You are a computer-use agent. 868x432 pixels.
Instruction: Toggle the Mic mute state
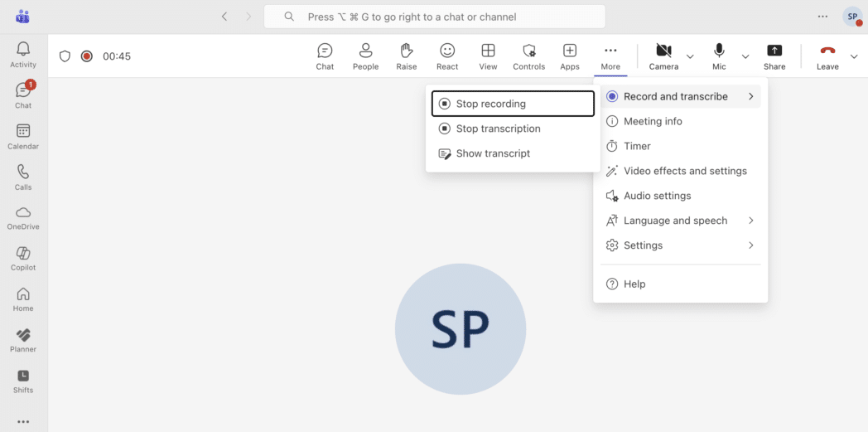719,56
